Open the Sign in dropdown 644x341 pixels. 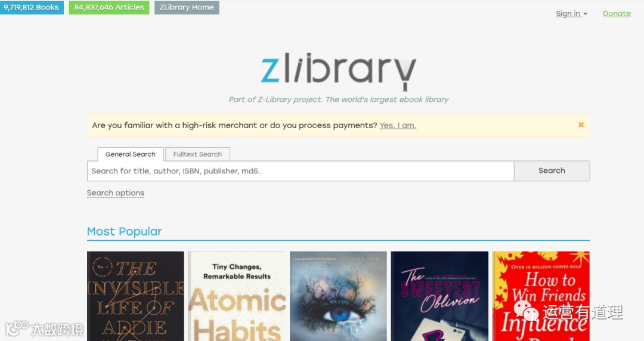[571, 14]
